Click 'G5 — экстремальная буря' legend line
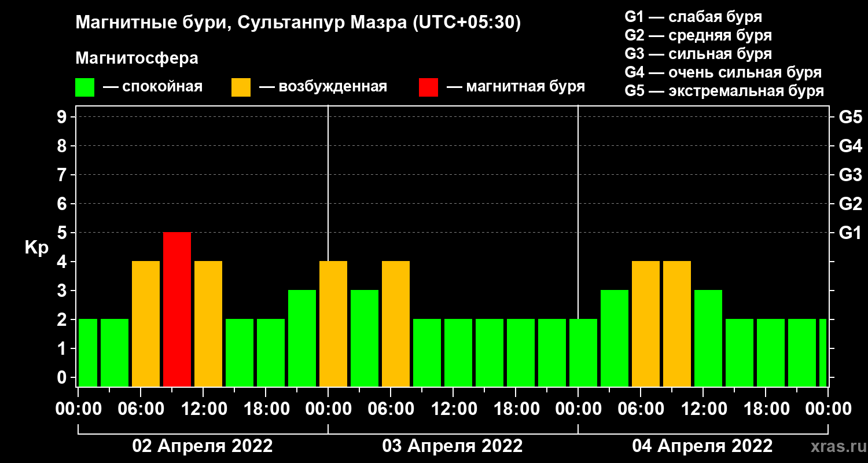The height and width of the screenshot is (463, 868). point(724,91)
